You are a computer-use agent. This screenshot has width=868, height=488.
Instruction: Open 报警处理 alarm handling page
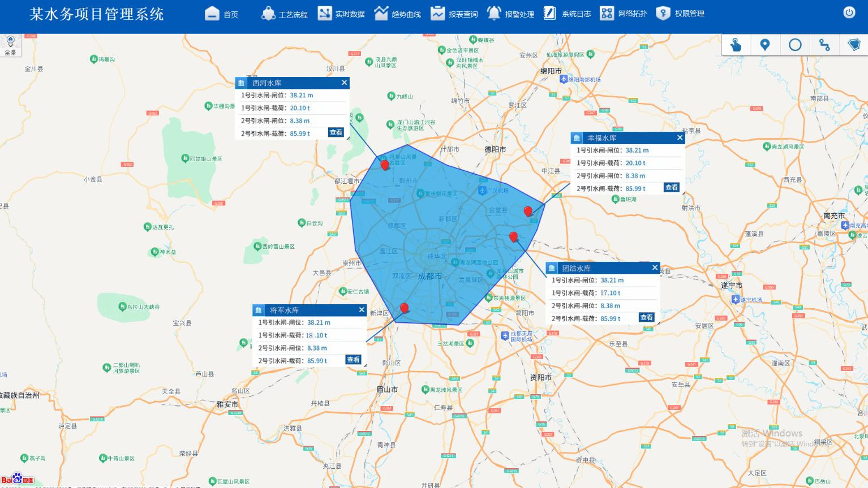point(510,14)
